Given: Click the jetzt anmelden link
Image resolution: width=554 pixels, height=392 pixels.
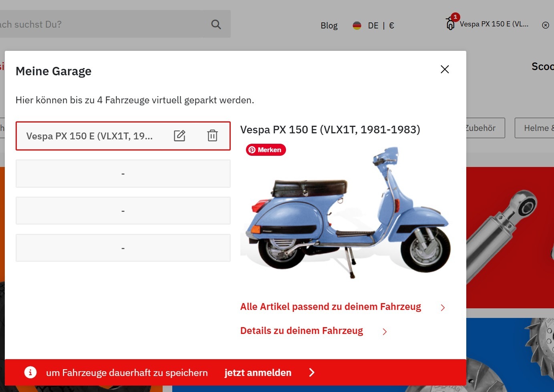Looking at the screenshot, I should (258, 372).
